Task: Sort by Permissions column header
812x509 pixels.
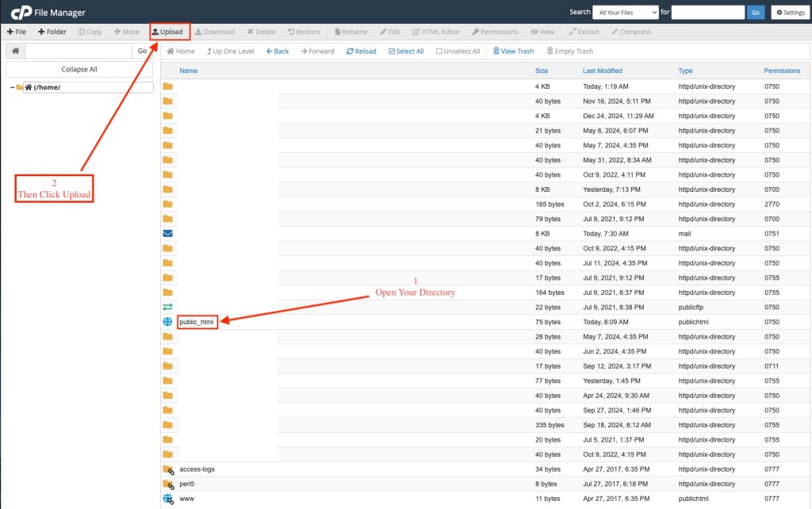Action: 782,71
